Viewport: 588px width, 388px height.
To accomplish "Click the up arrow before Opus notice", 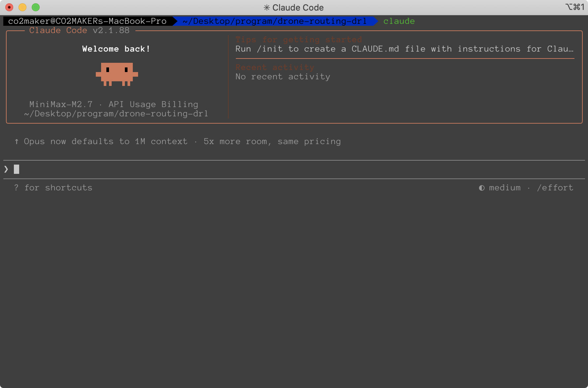I will 17,141.
